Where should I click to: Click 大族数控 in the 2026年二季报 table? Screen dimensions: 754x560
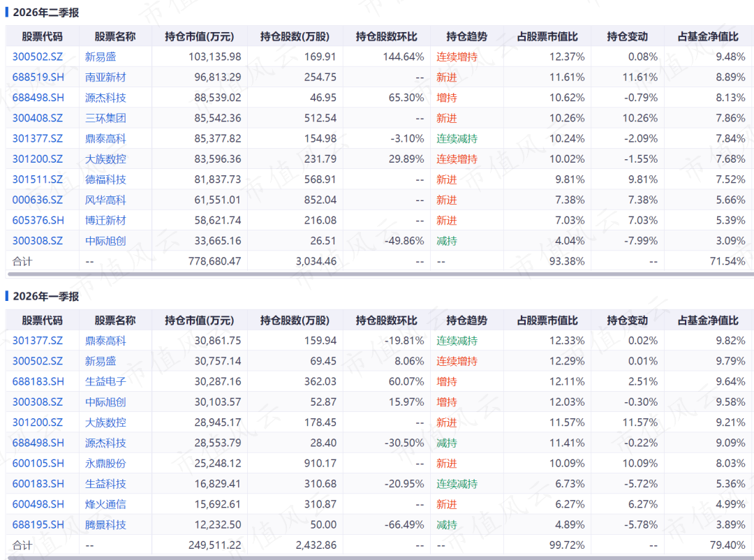105,159
